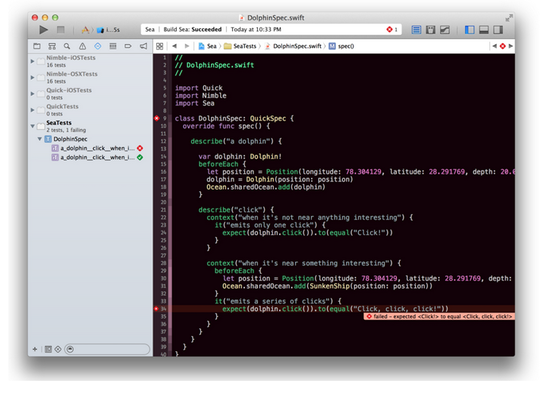
Task: Toggle the Navigator panel visibility
Action: pos(469,30)
